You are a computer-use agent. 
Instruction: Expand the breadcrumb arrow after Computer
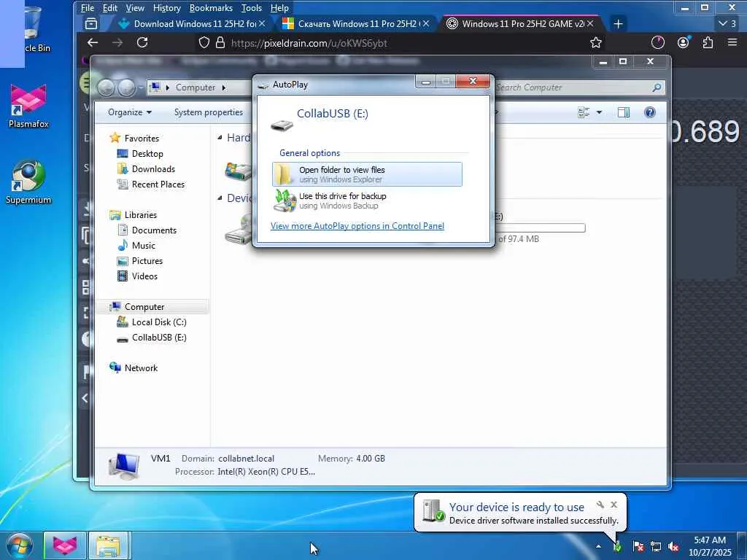pyautogui.click(x=223, y=87)
